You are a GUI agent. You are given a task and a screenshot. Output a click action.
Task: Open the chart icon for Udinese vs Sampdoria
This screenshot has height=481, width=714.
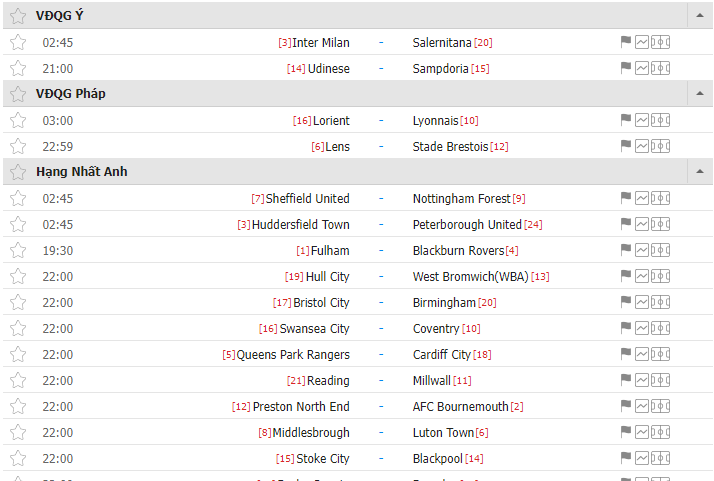tap(642, 68)
